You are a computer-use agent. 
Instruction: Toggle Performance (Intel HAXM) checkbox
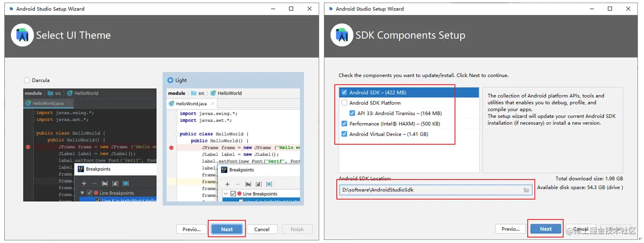pyautogui.click(x=345, y=124)
